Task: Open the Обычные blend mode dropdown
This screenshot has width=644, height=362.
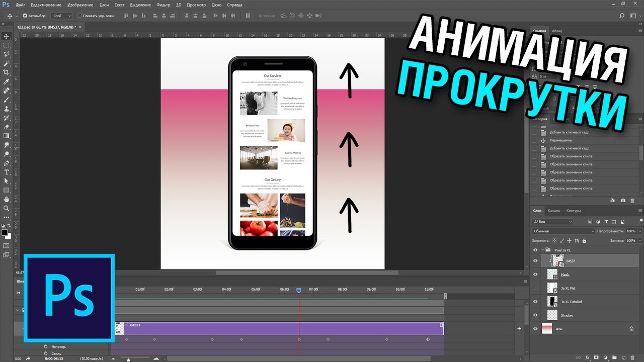Action: click(x=563, y=231)
